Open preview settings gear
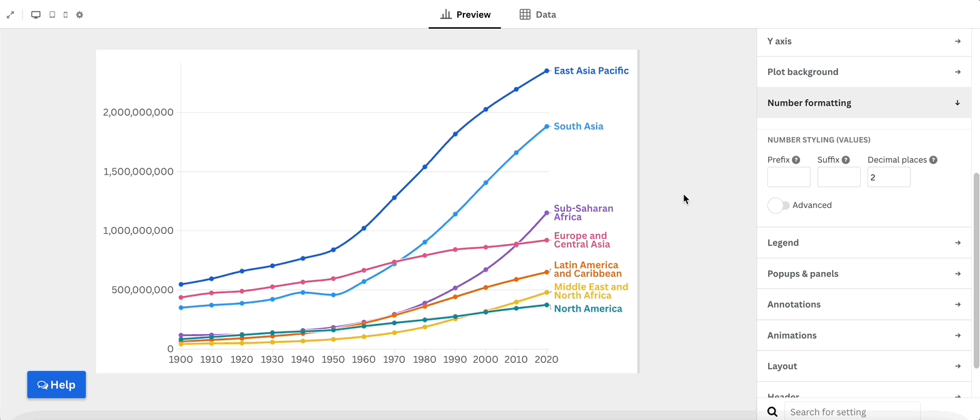 80,14
